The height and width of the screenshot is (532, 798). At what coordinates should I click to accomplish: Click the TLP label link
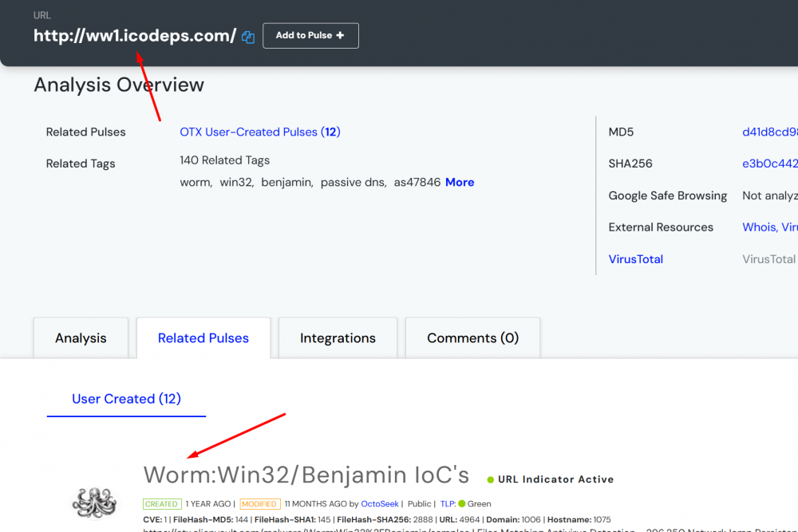pos(448,503)
